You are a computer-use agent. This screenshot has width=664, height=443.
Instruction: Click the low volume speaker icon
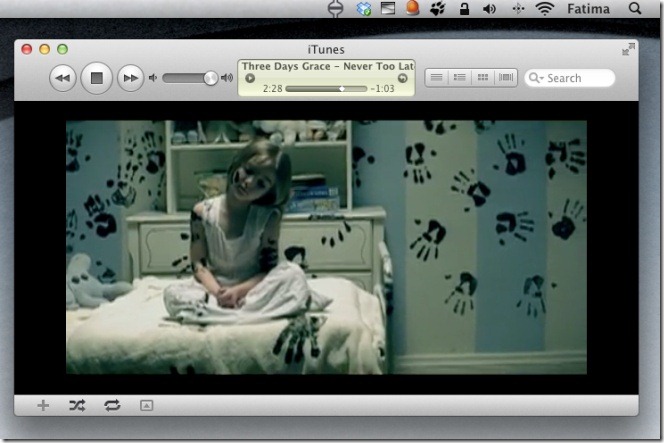pos(153,78)
